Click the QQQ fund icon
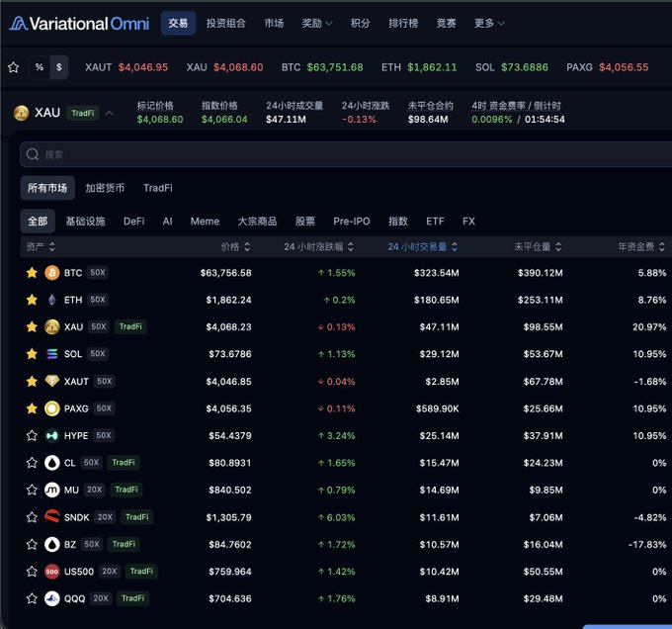Viewport: 672px width, 629px height. (x=51, y=598)
